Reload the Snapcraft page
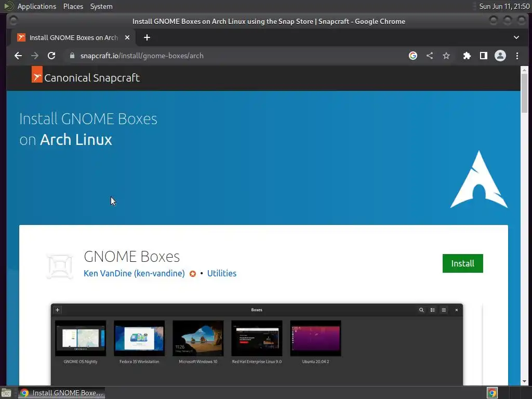The width and height of the screenshot is (532, 399). (x=51, y=56)
